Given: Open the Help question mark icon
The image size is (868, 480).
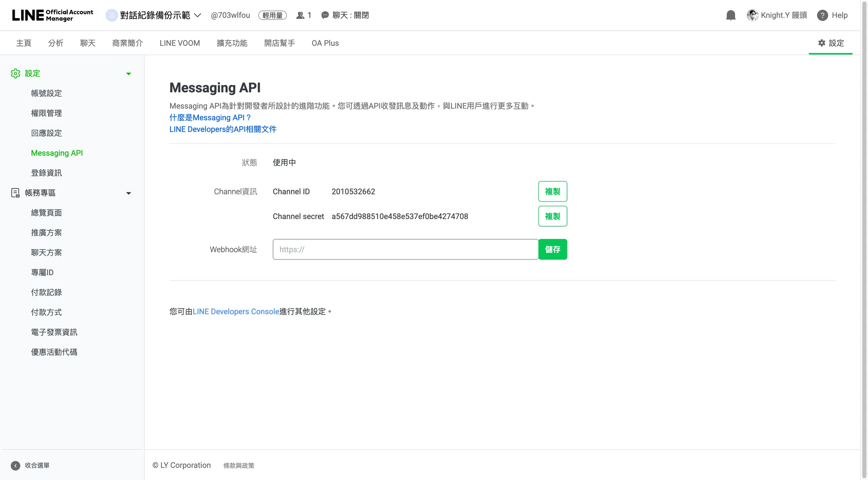Looking at the screenshot, I should pyautogui.click(x=822, y=15).
